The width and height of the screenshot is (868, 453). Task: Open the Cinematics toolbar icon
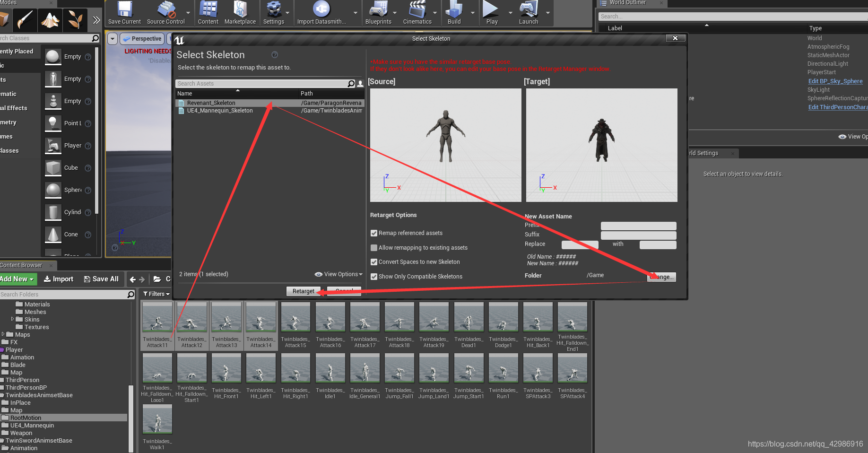click(x=417, y=13)
